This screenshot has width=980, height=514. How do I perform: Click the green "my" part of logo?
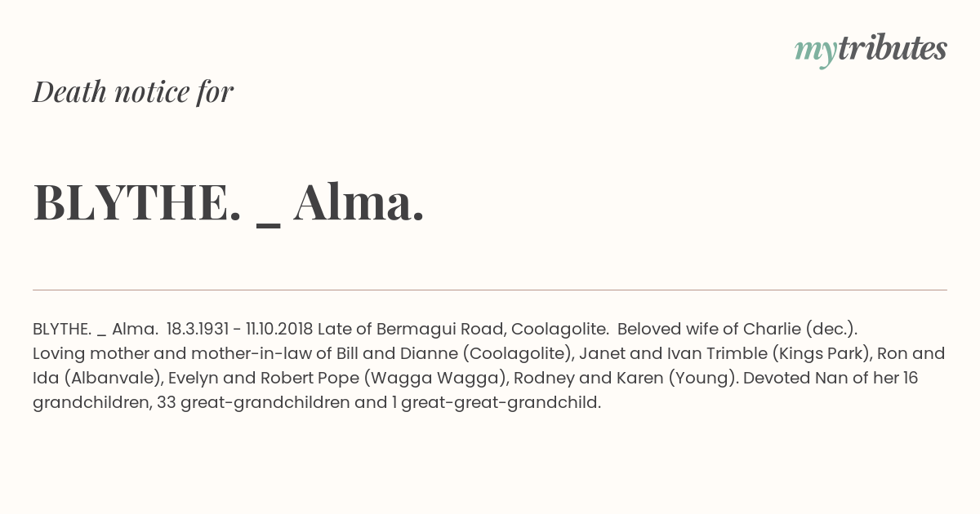click(816, 54)
